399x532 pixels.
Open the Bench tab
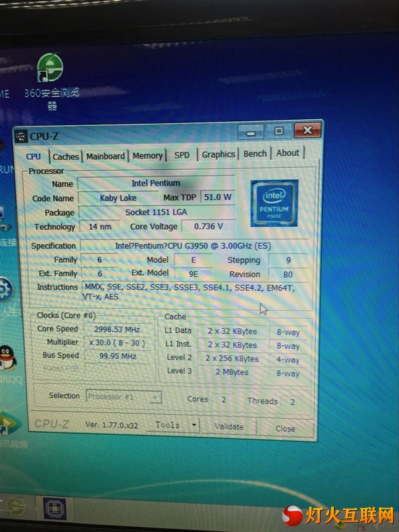(x=255, y=154)
